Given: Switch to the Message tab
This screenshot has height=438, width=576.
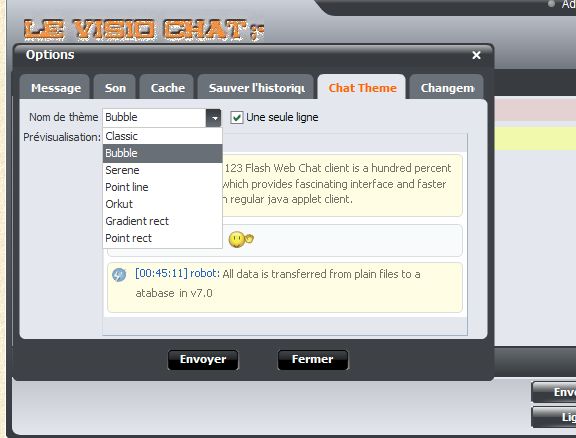Looking at the screenshot, I should tap(55, 87).
